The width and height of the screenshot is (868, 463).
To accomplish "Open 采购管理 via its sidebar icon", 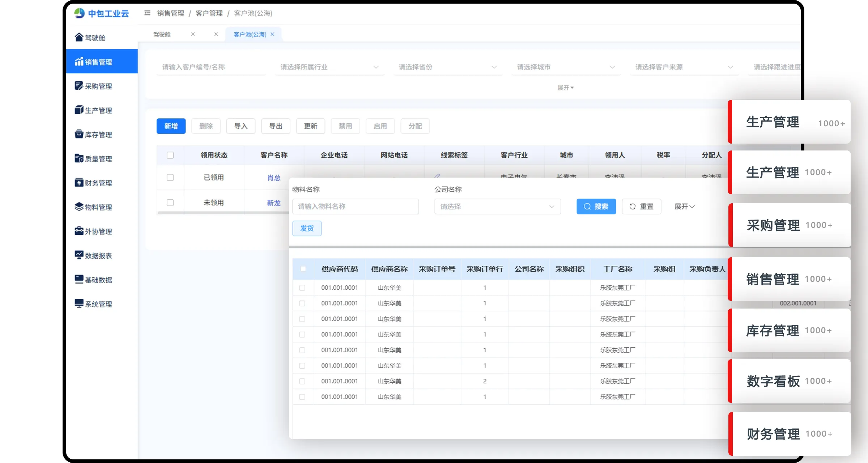I will (x=79, y=86).
